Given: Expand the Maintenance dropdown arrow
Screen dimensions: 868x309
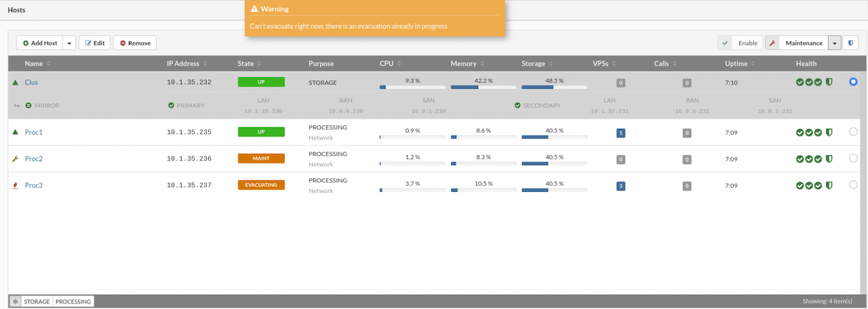Looking at the screenshot, I should (x=835, y=43).
